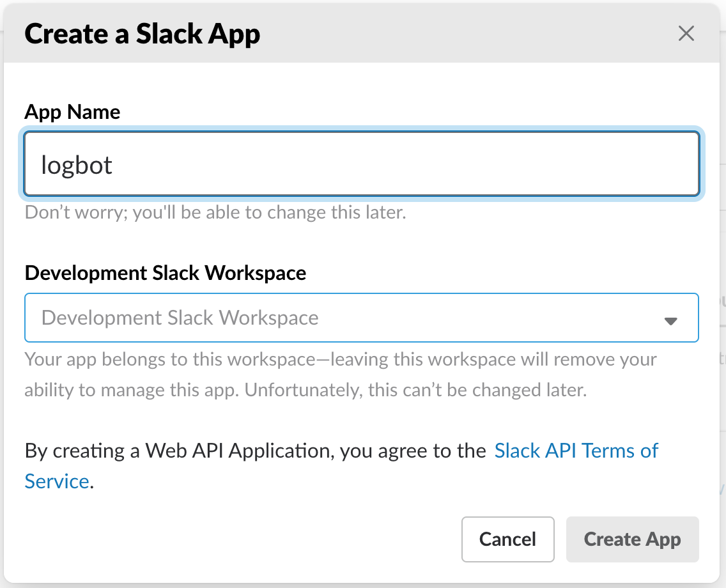Click the Create App button

coord(632,539)
